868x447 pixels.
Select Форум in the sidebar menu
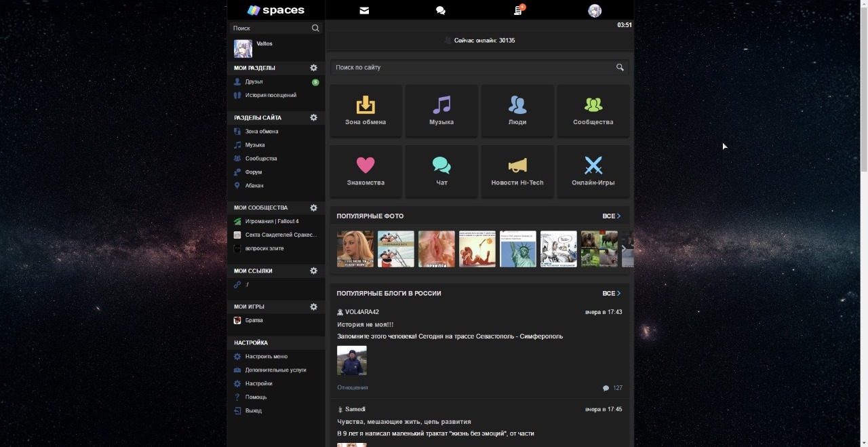(254, 172)
